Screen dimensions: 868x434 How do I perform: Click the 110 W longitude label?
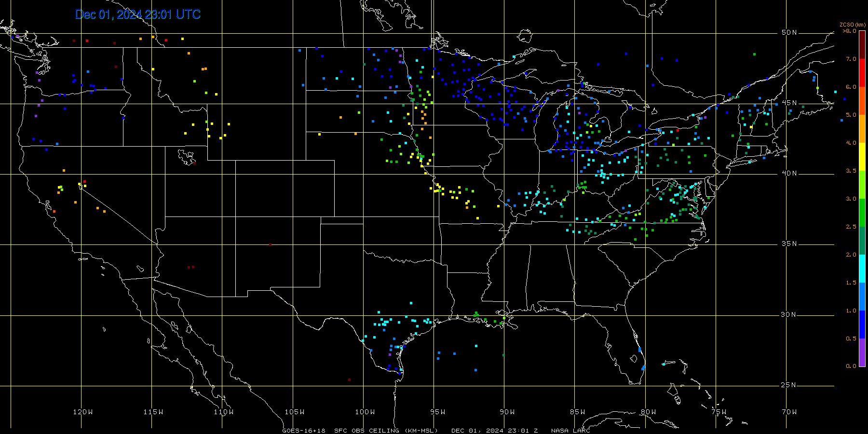coord(224,412)
